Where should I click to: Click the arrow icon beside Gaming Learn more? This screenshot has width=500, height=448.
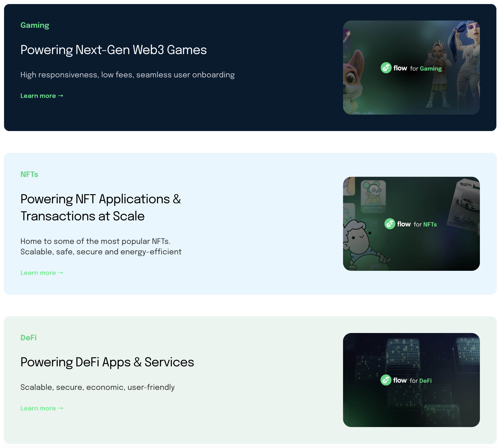click(x=61, y=96)
